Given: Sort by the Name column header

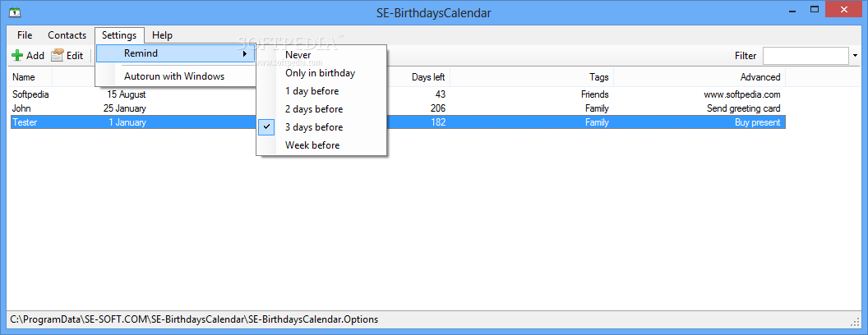Looking at the screenshot, I should 25,76.
